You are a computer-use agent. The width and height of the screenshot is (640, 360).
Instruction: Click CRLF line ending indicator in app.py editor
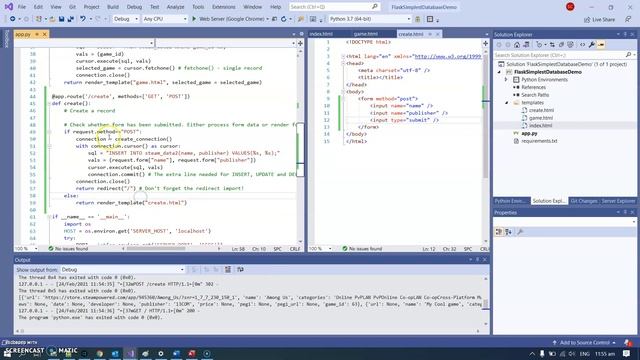[x=295, y=249]
